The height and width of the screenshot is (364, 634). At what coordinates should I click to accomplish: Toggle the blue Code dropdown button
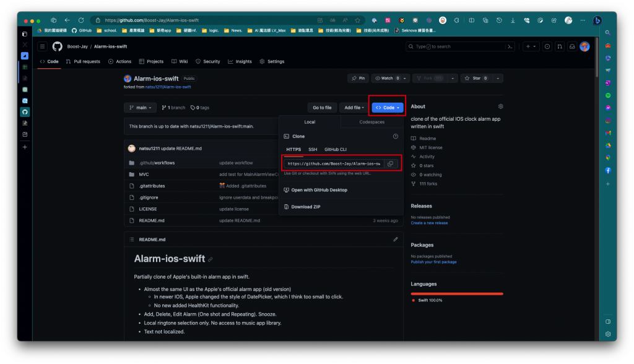388,108
